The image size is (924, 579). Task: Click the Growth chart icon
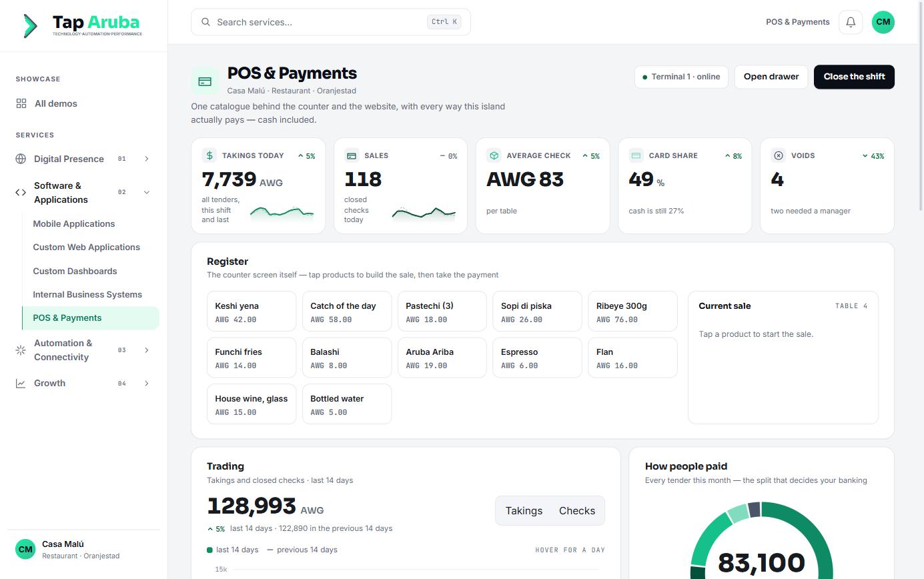21,383
